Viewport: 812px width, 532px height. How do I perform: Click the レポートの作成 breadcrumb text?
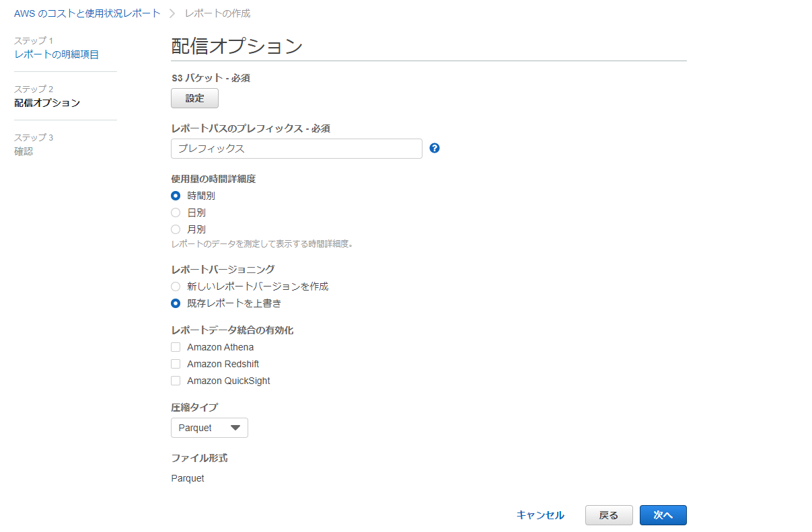tap(217, 13)
